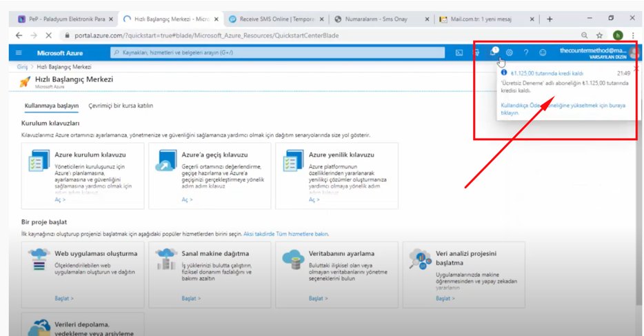Click the Kullandıkça Öde upgrade link

[563, 109]
